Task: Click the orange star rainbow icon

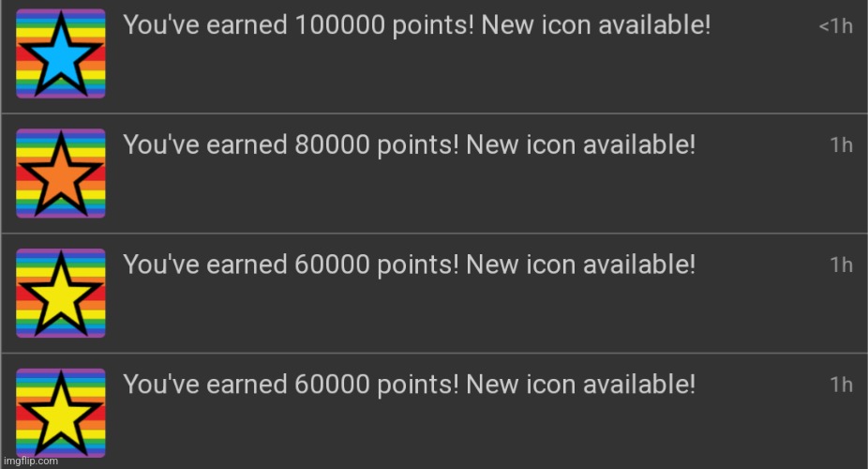Action: click(60, 174)
